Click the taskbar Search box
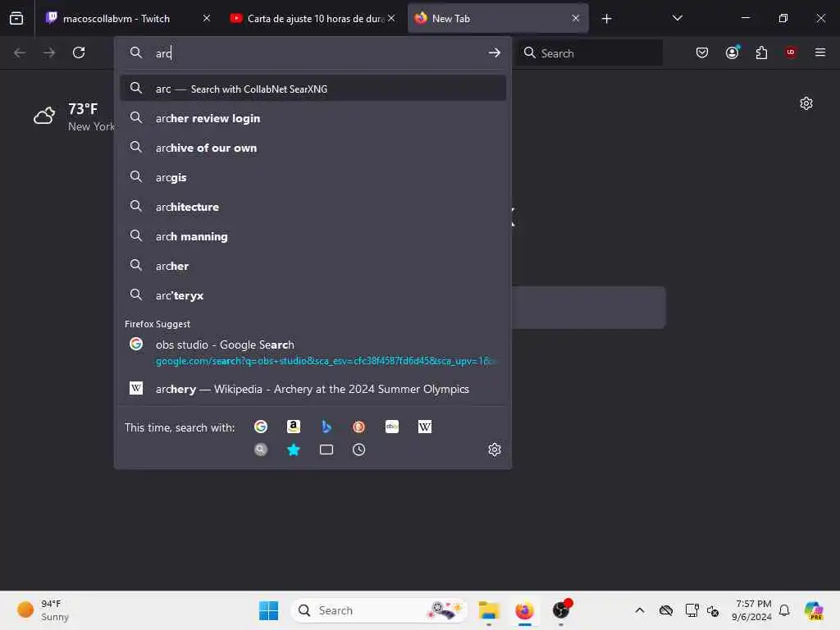This screenshot has height=630, width=840. coord(379,610)
